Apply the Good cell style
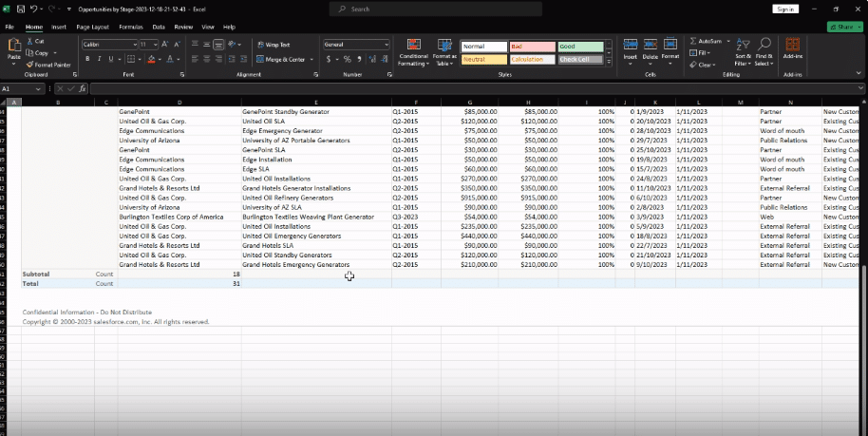This screenshot has width=868, height=436. (580, 47)
